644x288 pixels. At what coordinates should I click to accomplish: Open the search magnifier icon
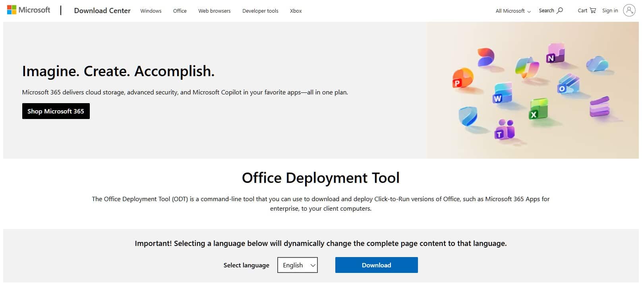(560, 11)
